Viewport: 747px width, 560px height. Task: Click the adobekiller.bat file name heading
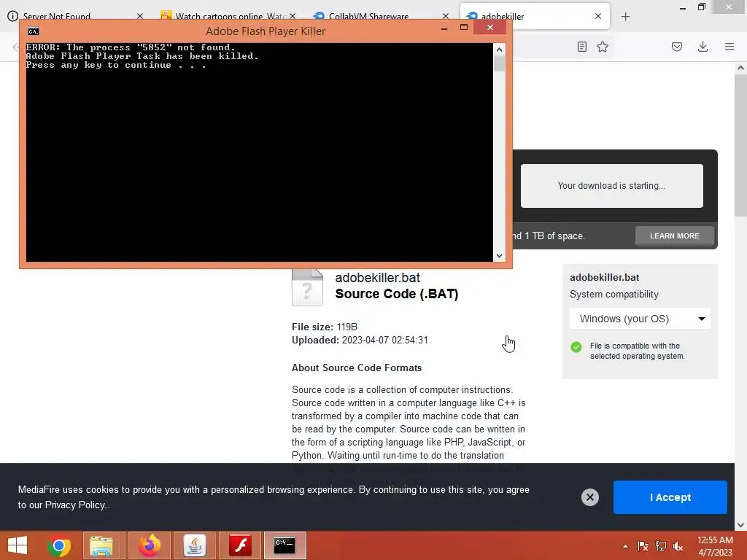(x=377, y=278)
